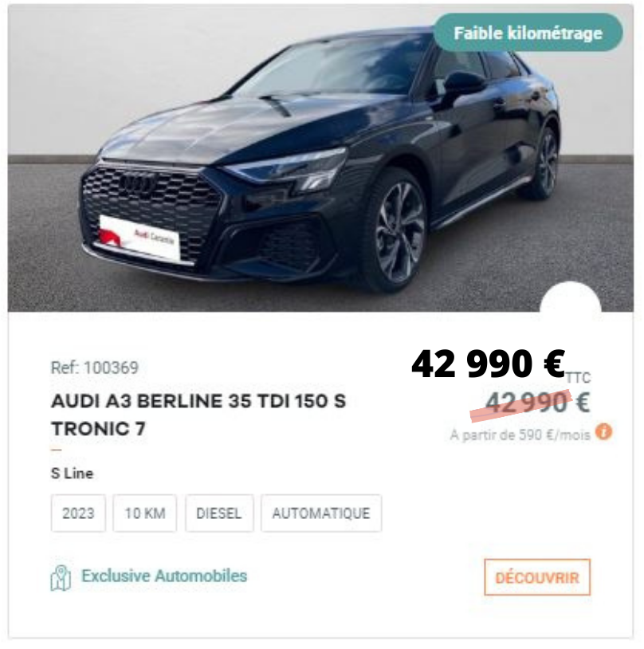Click the Faible kilométrage badge
Image resolution: width=644 pixels, height=649 pixels.
click(528, 33)
